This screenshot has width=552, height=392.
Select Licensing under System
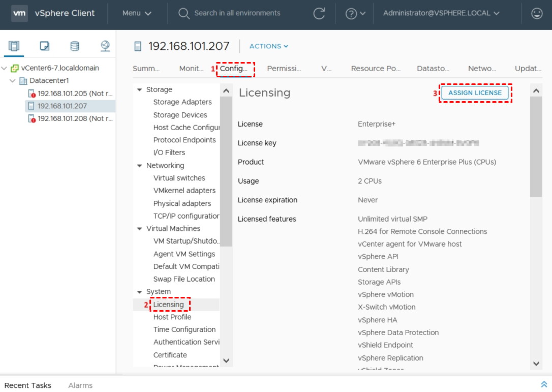(x=169, y=305)
